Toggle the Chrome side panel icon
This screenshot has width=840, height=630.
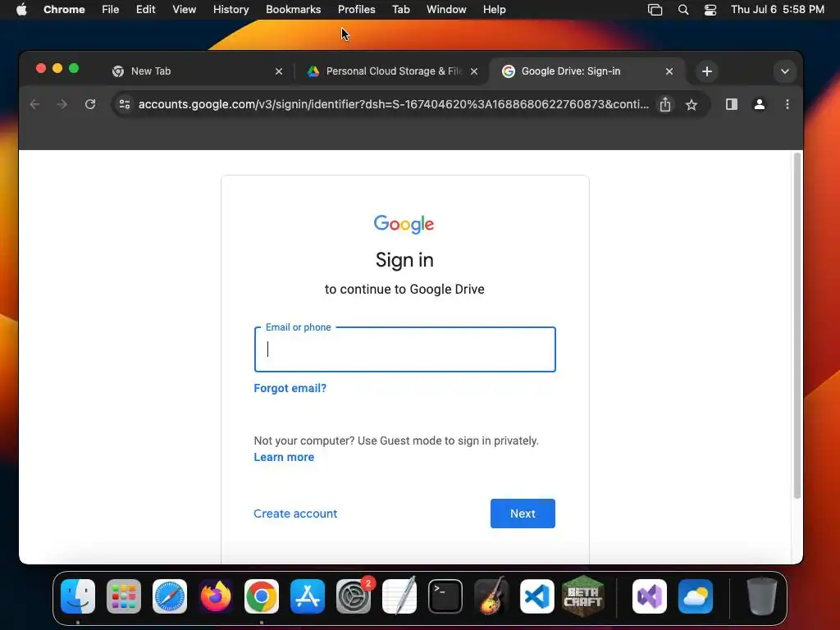tap(731, 104)
